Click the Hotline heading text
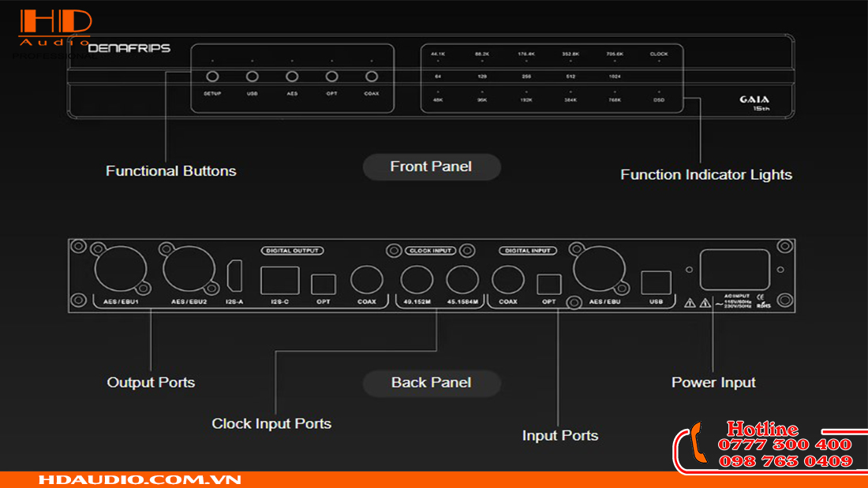Viewport: 868px width, 488px height. point(762,429)
